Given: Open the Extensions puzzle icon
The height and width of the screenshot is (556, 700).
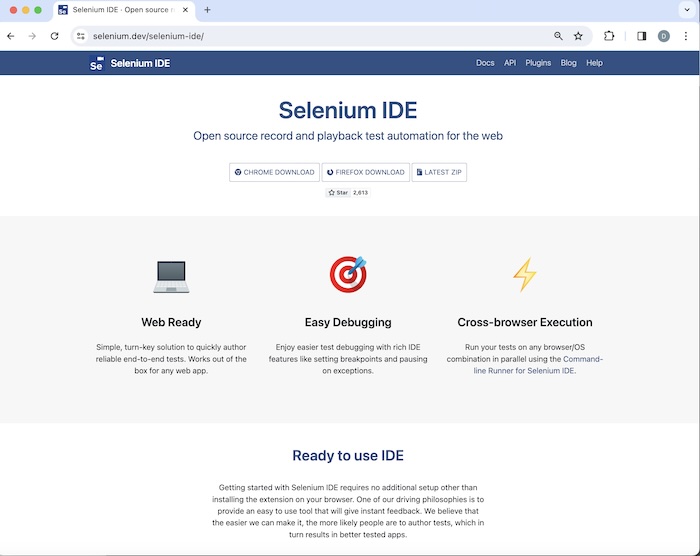Looking at the screenshot, I should coord(609,36).
